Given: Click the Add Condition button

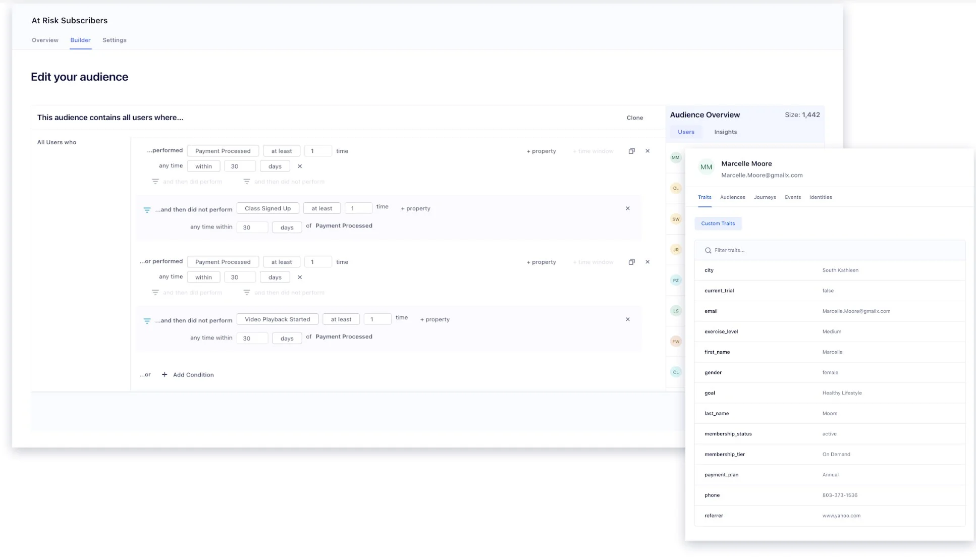Looking at the screenshot, I should 187,374.
